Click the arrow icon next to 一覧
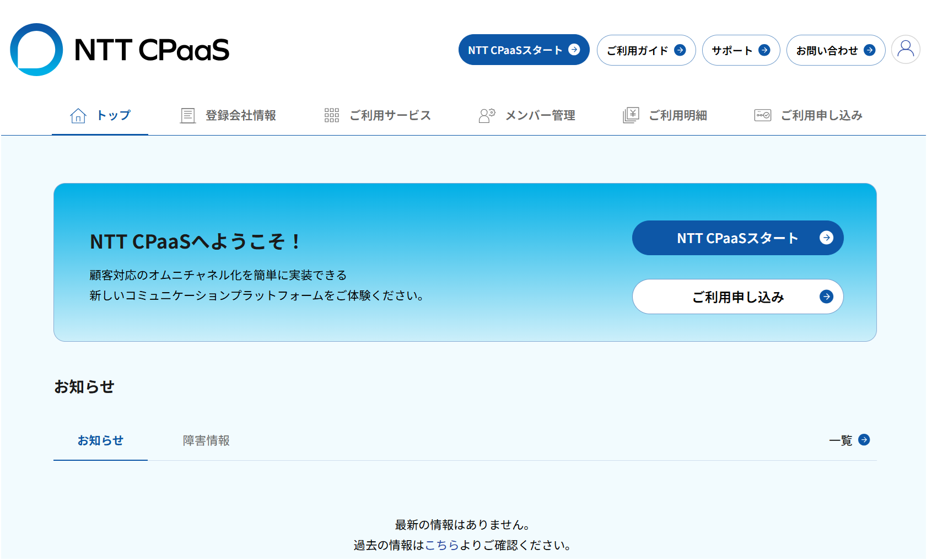927x560 pixels. click(864, 440)
